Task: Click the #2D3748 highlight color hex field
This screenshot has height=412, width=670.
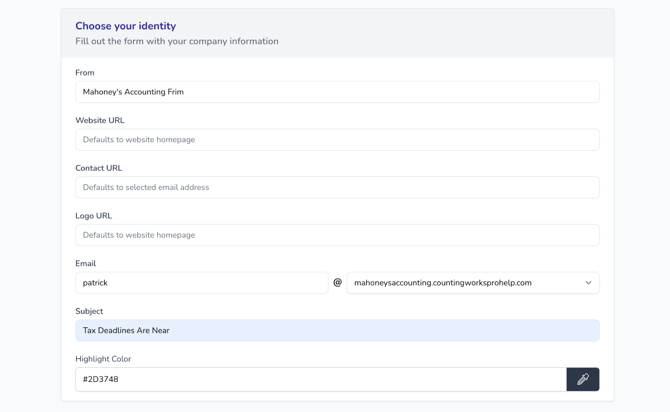Action: click(x=320, y=379)
